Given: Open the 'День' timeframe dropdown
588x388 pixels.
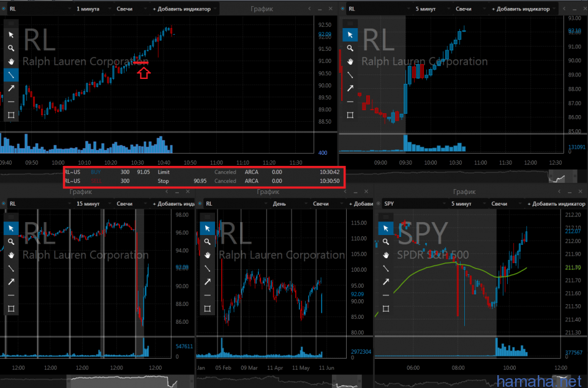Looking at the screenshot, I should [x=290, y=204].
